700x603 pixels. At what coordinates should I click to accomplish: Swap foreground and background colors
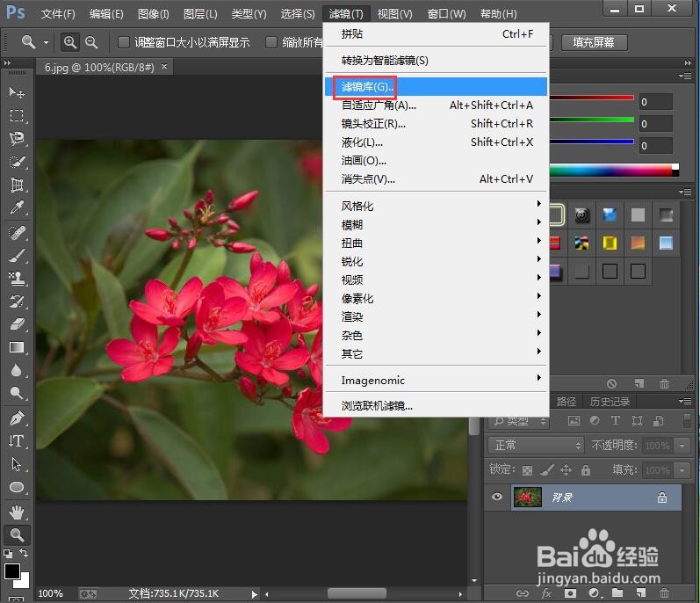pos(24,554)
